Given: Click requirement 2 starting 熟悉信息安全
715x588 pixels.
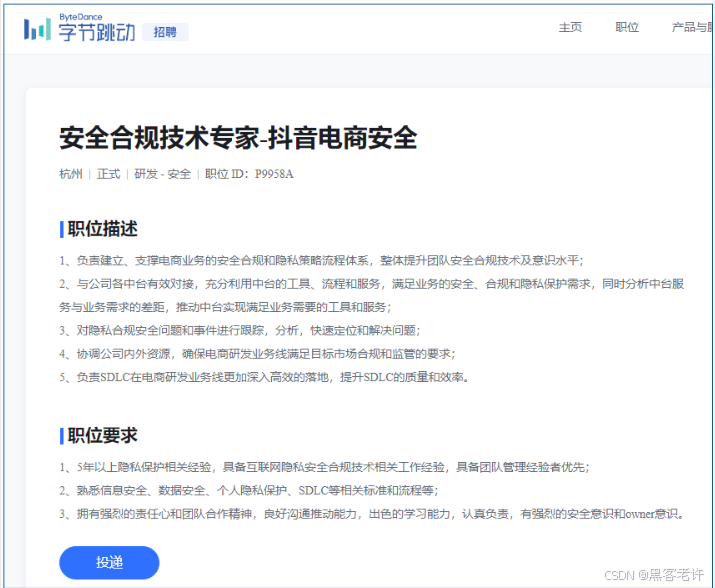Looking at the screenshot, I should [249, 491].
